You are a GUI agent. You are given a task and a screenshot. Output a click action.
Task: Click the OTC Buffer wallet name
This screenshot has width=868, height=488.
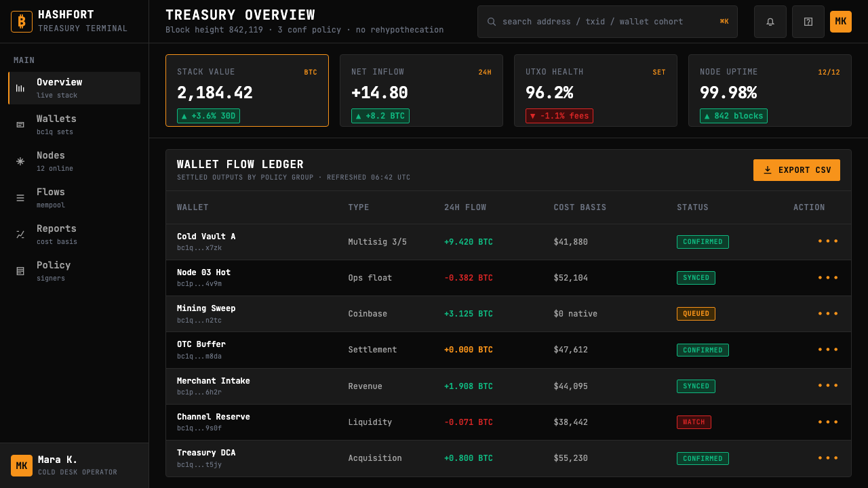tap(201, 344)
